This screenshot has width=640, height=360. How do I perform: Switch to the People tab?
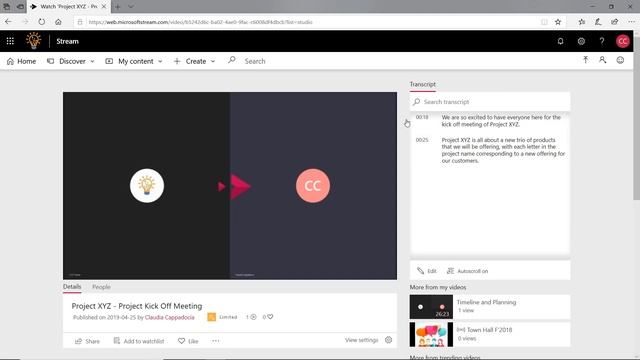pos(101,287)
